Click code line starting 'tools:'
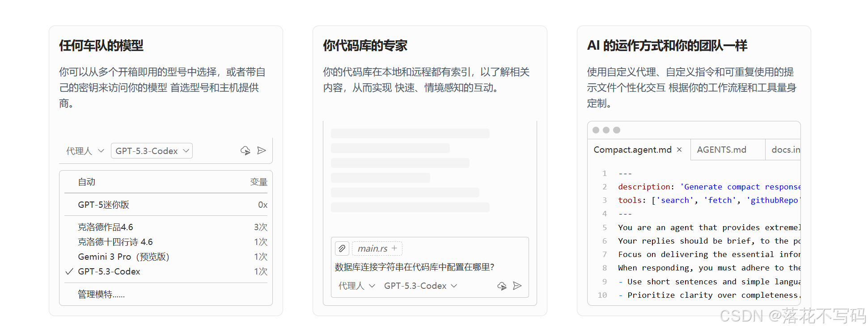 click(x=709, y=200)
